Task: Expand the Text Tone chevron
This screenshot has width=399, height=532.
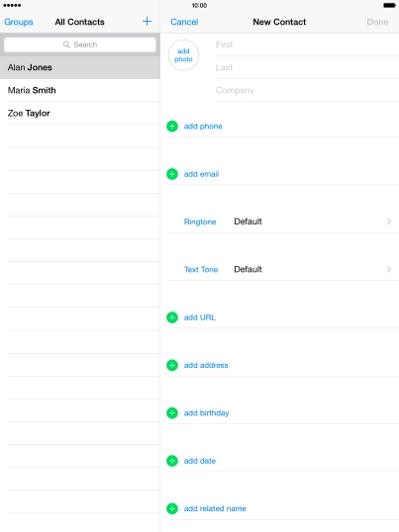Action: [x=389, y=269]
